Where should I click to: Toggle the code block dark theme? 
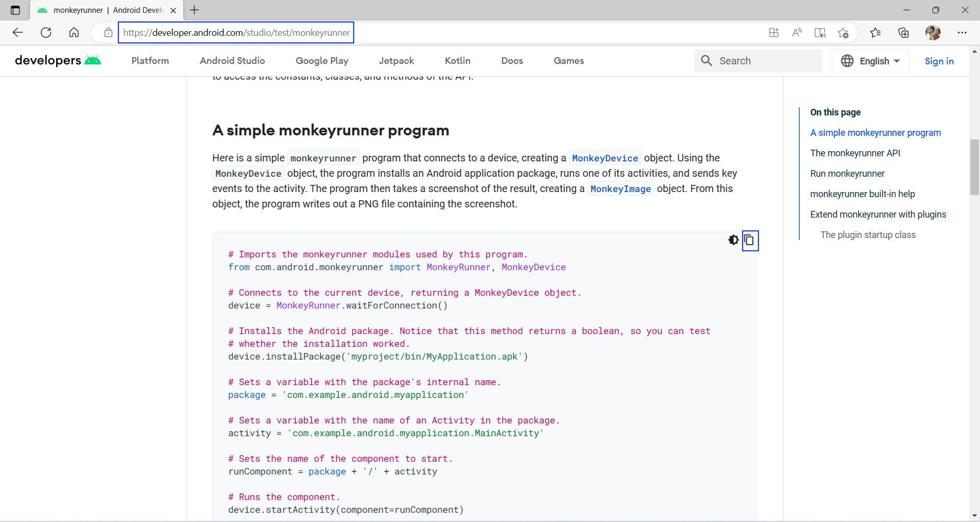click(x=733, y=240)
